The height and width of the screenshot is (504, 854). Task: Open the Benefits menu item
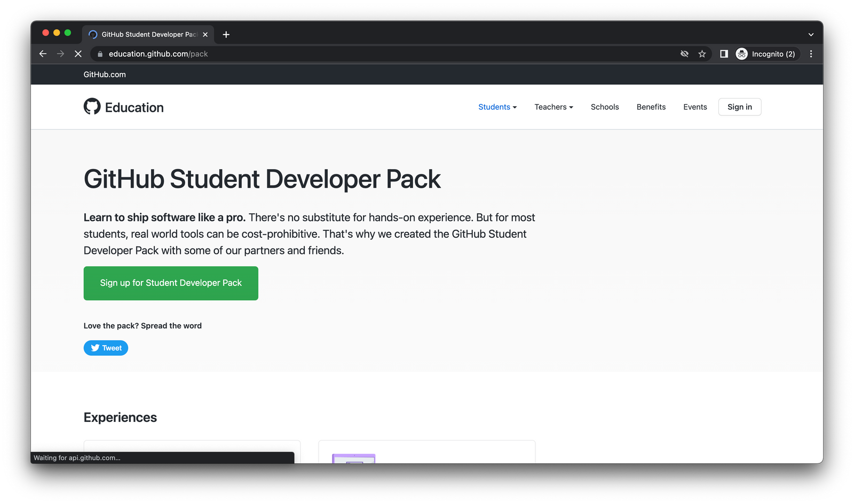651,107
